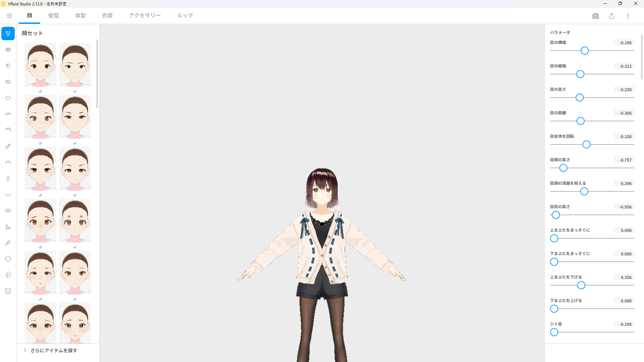Open the export/share icon

(x=612, y=16)
